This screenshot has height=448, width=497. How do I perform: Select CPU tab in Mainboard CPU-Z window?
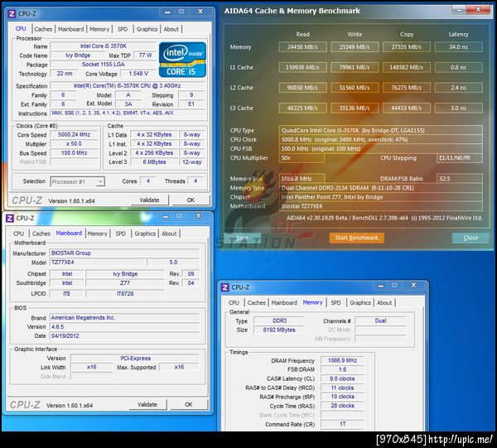(18, 234)
